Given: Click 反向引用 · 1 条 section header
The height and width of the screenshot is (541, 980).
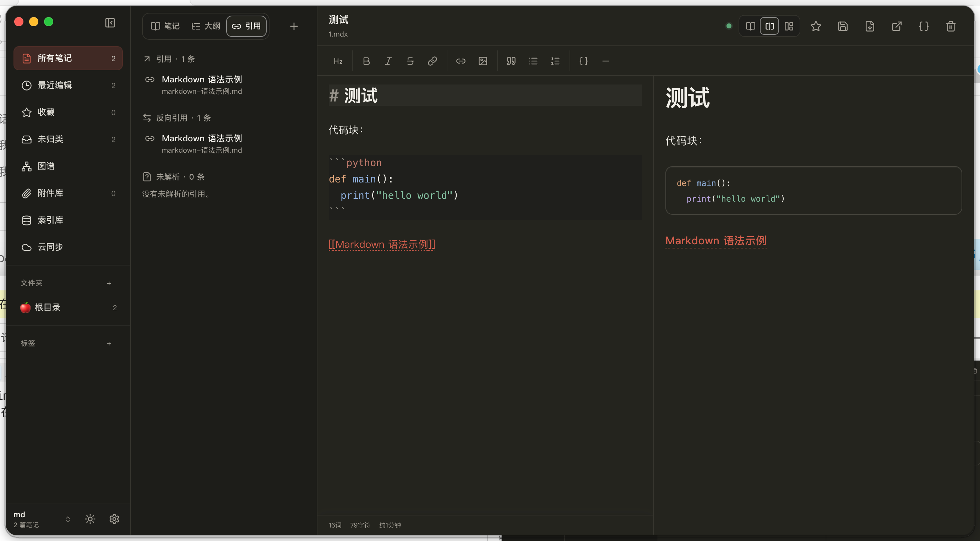Looking at the screenshot, I should [x=176, y=118].
